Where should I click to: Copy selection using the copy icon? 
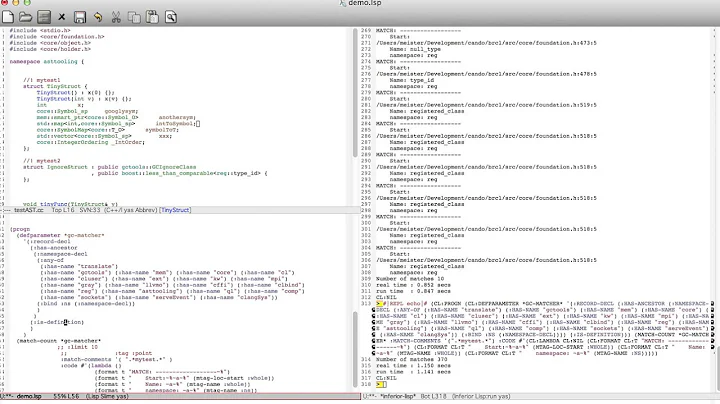tap(134, 17)
